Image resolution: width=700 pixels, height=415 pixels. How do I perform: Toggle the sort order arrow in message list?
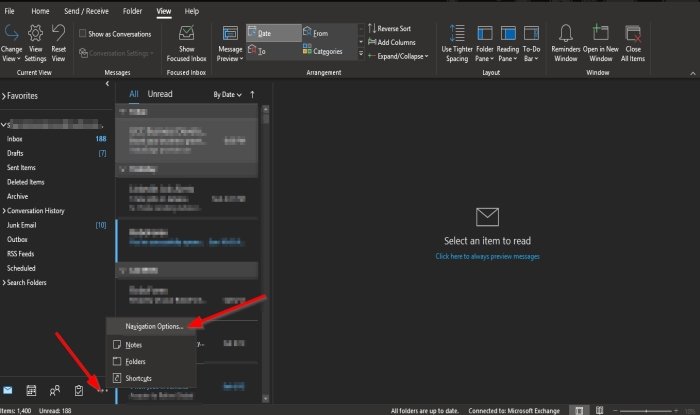click(252, 94)
